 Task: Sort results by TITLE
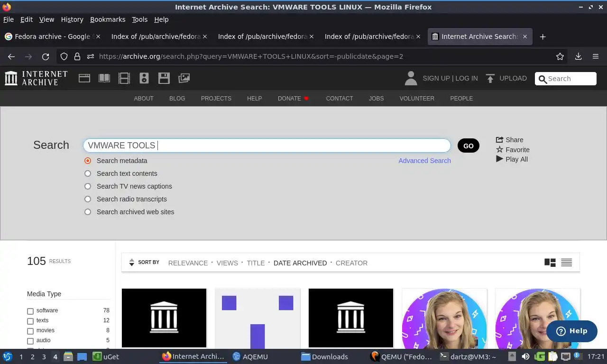point(256,263)
